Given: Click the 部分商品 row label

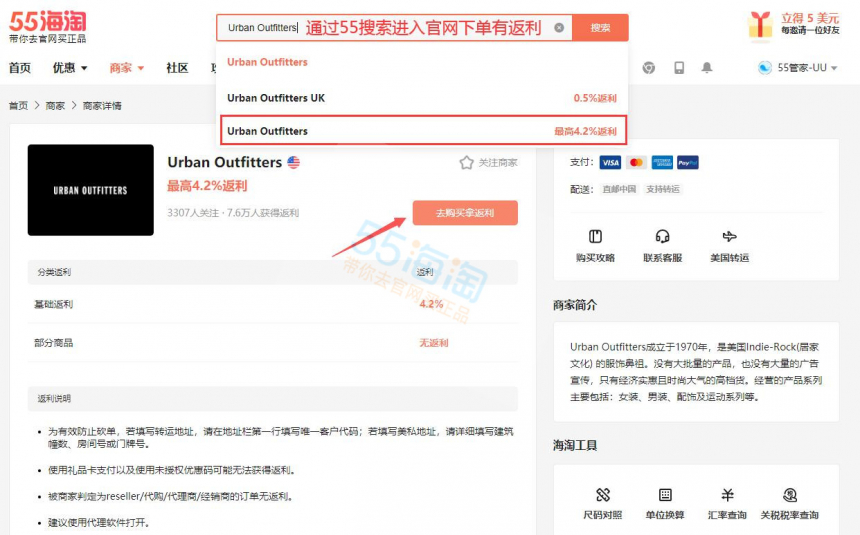Looking at the screenshot, I should (53, 343).
